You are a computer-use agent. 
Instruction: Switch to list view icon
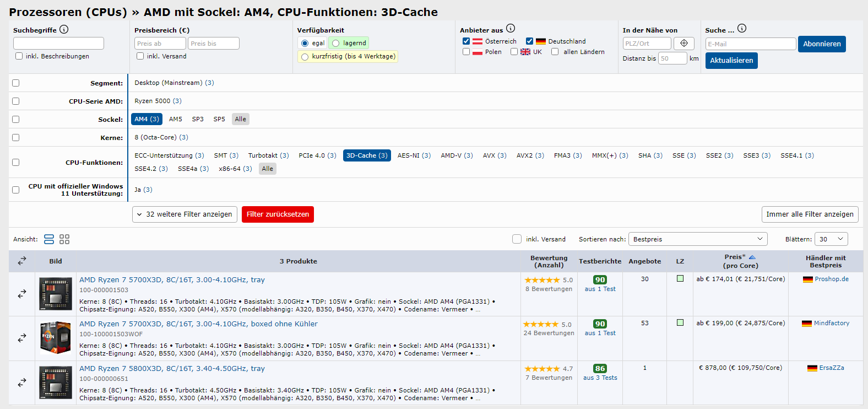point(49,239)
